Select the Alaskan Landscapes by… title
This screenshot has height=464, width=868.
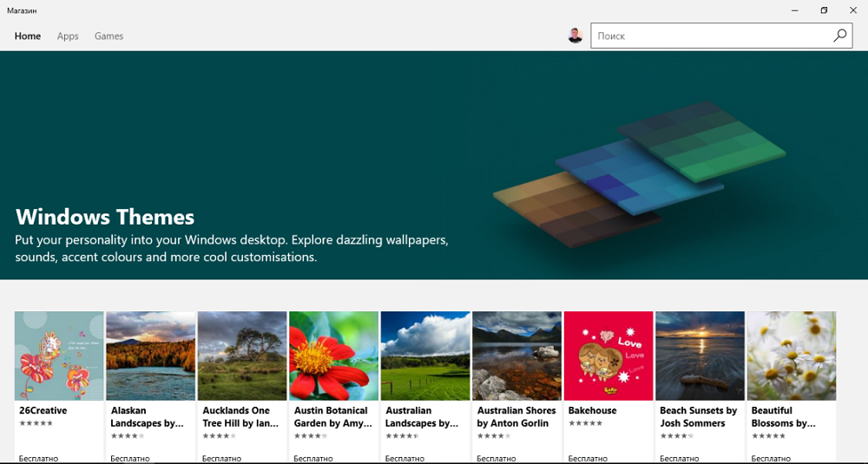[147, 416]
